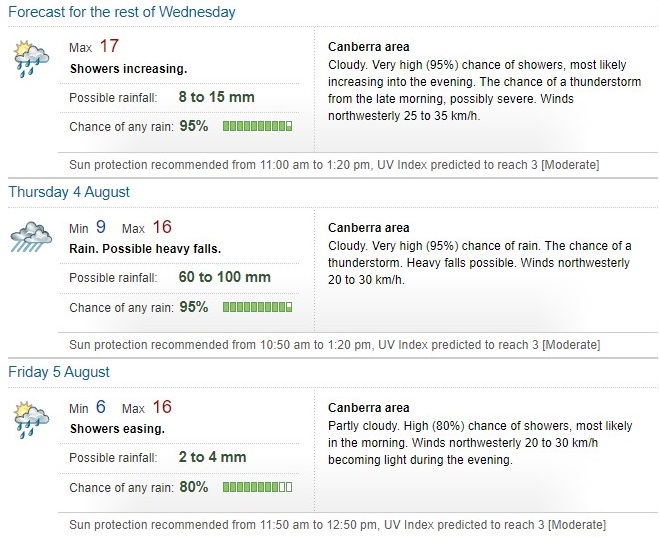659x537 pixels.
Task: Click Wednesday's 95% rain chance bar
Action: [x=257, y=127]
